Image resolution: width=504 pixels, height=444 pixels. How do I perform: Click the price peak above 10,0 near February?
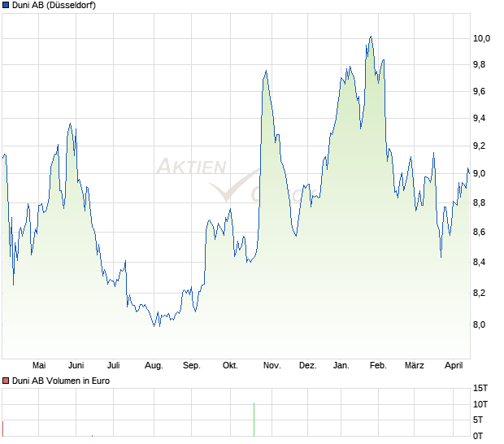[371, 37]
